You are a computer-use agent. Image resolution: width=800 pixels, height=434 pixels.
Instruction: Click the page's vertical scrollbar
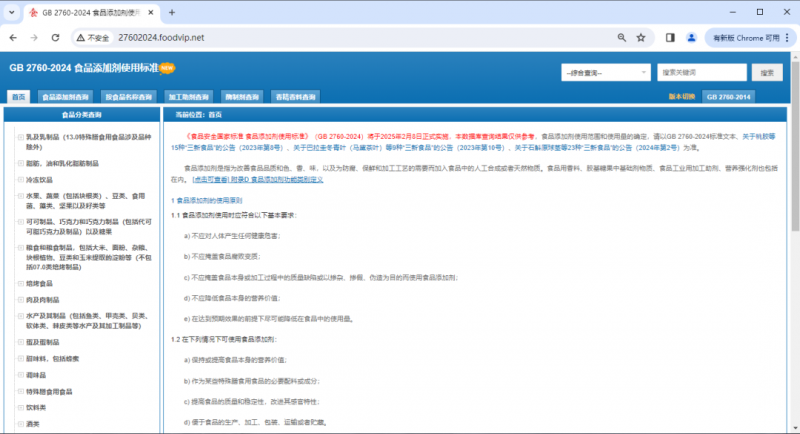[x=795, y=250]
